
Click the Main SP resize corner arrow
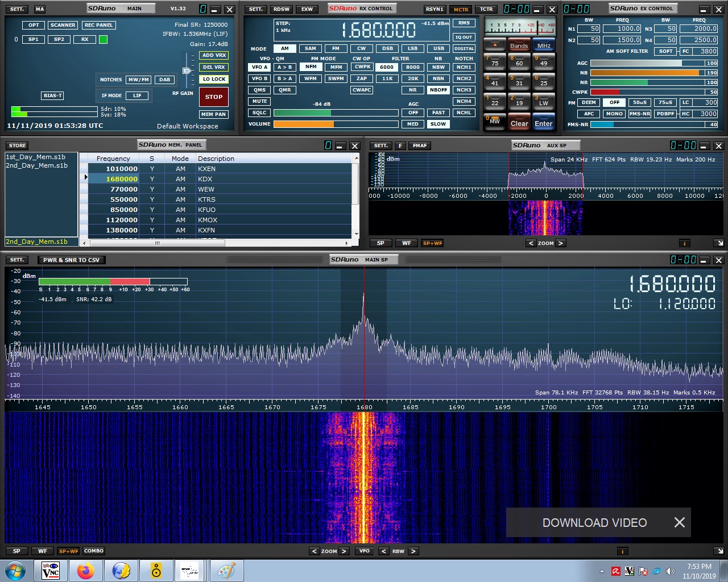click(719, 551)
